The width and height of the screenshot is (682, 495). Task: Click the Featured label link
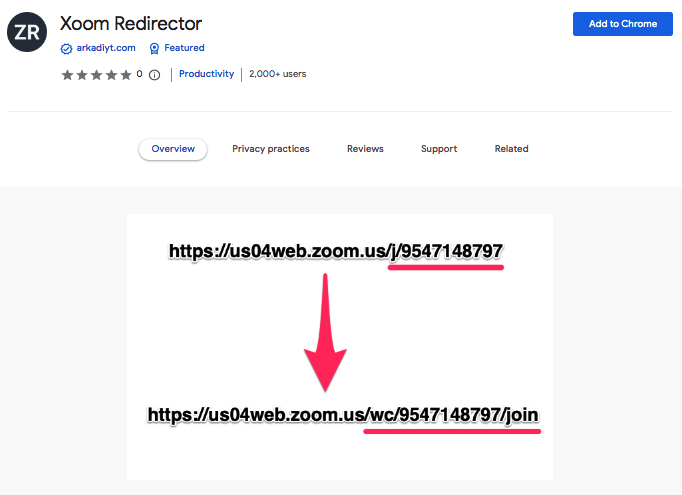184,48
